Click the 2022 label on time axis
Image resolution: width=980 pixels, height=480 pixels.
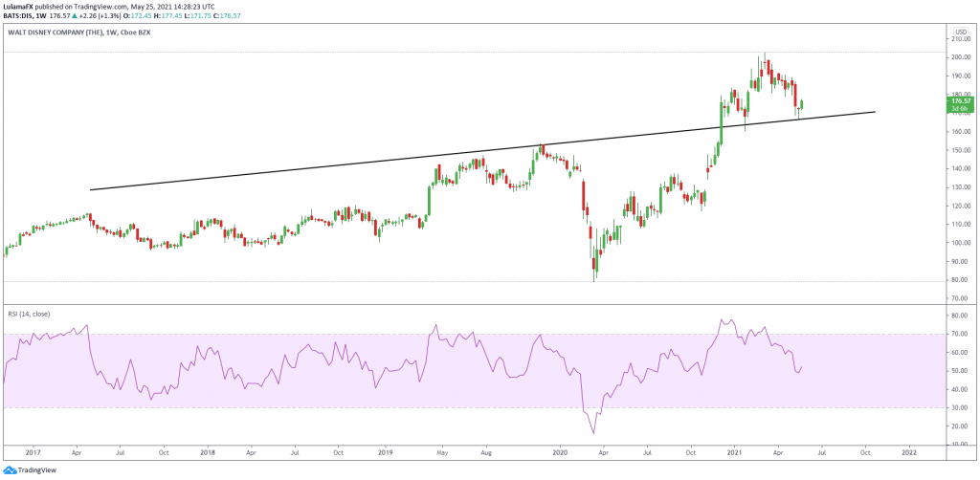909,450
